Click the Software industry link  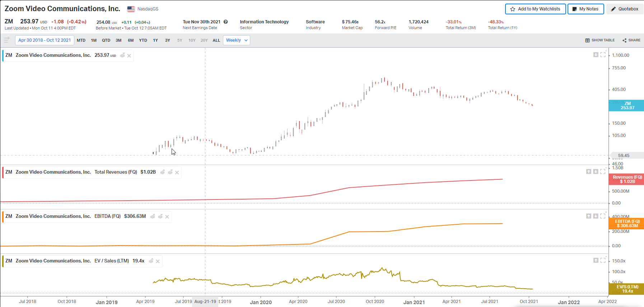pos(315,22)
